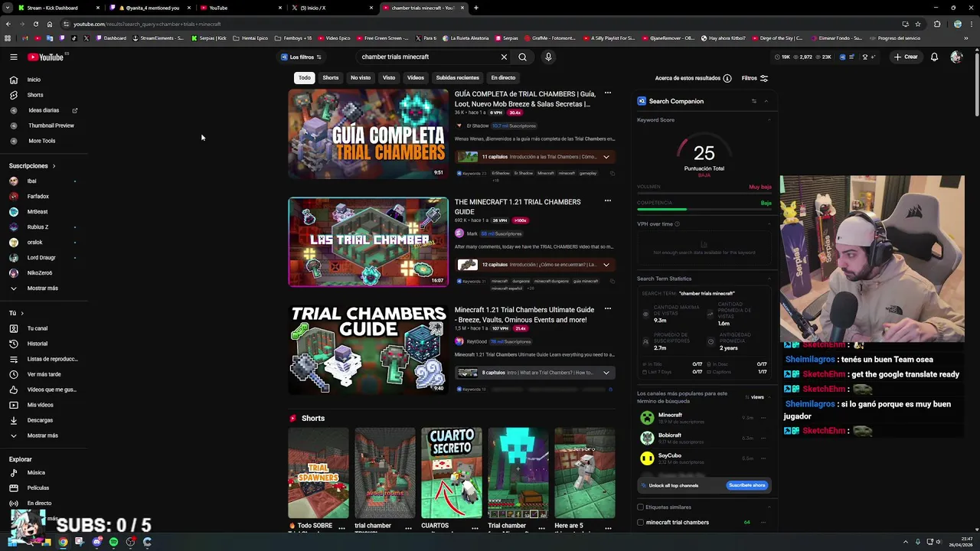The height and width of the screenshot is (551, 980).
Task: Expand 12 capítulos dropdown of second video
Action: pyautogui.click(x=606, y=265)
